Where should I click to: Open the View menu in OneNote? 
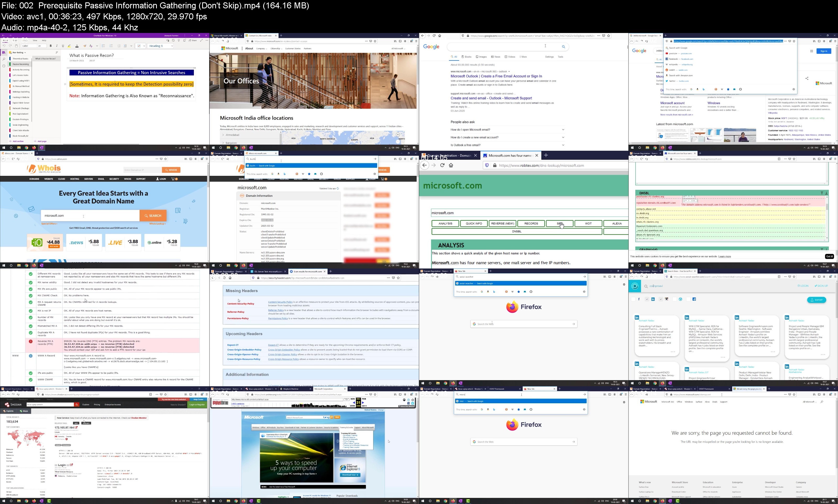[35, 40]
